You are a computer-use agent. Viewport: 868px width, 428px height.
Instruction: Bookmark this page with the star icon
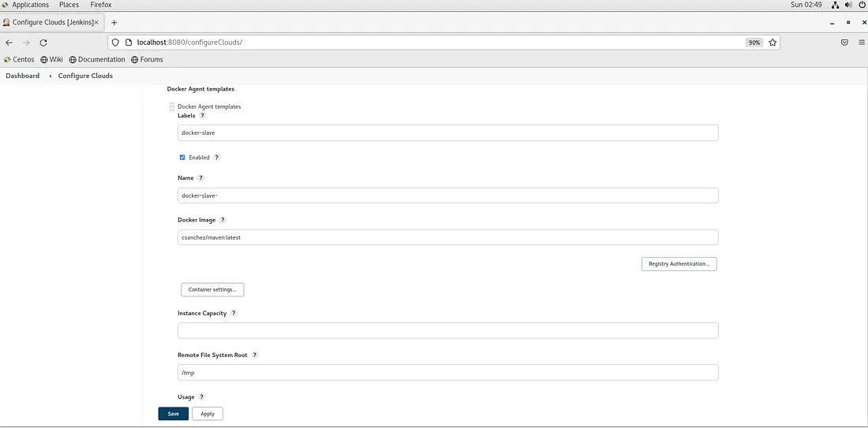(x=773, y=43)
